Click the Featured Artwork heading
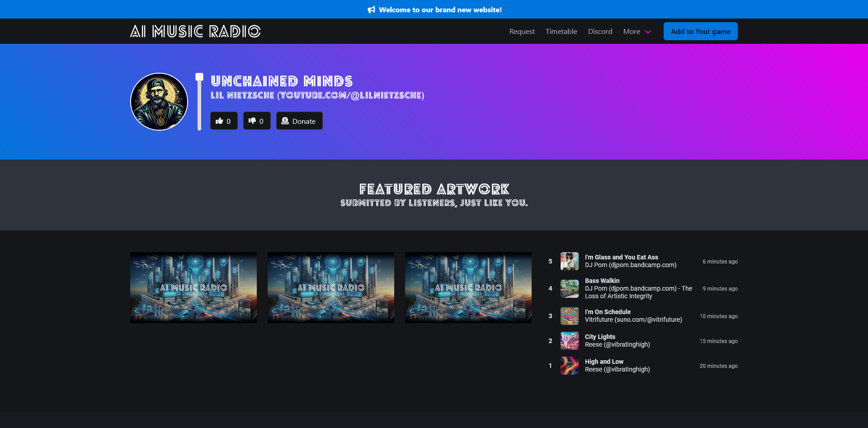Image resolution: width=868 pixels, height=428 pixels. pyautogui.click(x=434, y=189)
